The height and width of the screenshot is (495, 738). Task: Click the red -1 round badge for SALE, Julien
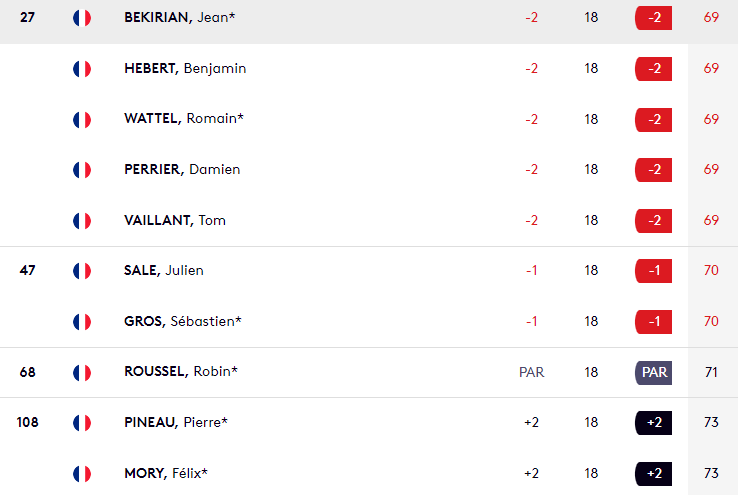tap(653, 271)
